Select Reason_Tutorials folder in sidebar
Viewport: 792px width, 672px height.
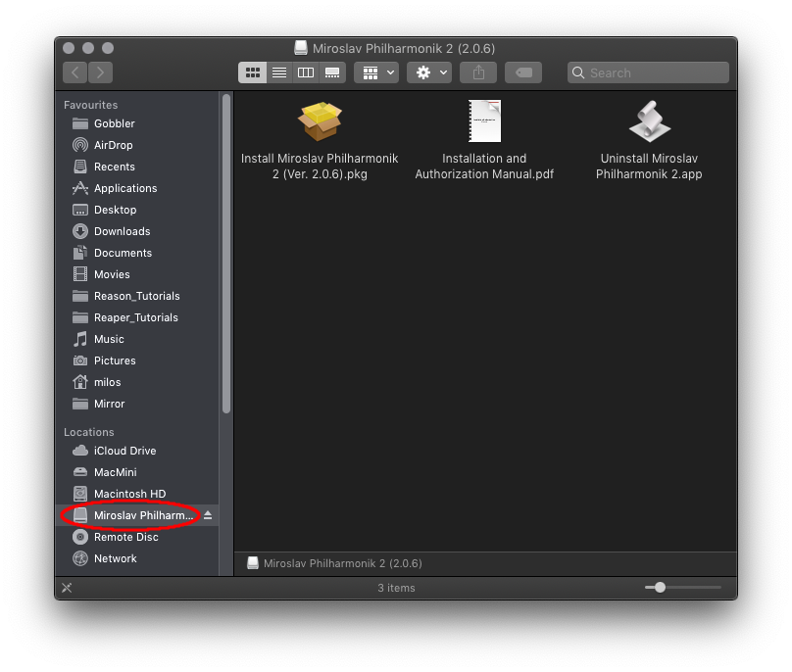(136, 297)
